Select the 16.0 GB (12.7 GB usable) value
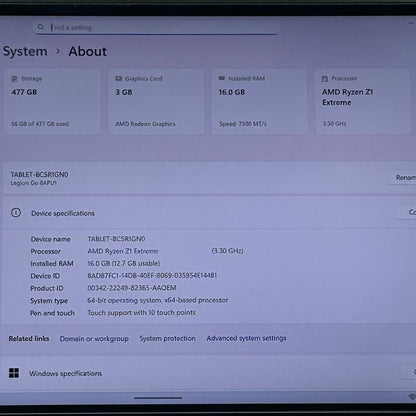The height and width of the screenshot is (416, 416). coord(124,263)
